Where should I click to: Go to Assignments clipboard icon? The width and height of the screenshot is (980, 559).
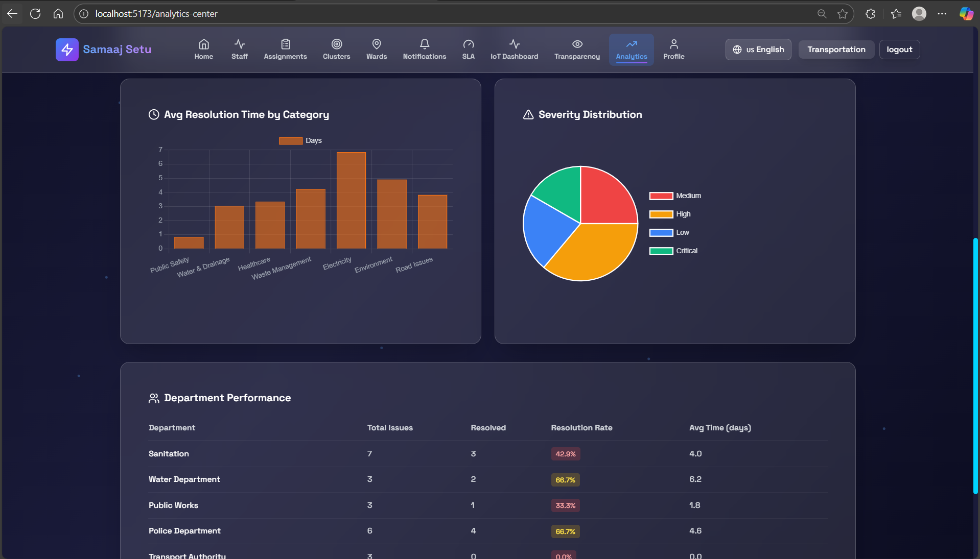[x=285, y=44]
